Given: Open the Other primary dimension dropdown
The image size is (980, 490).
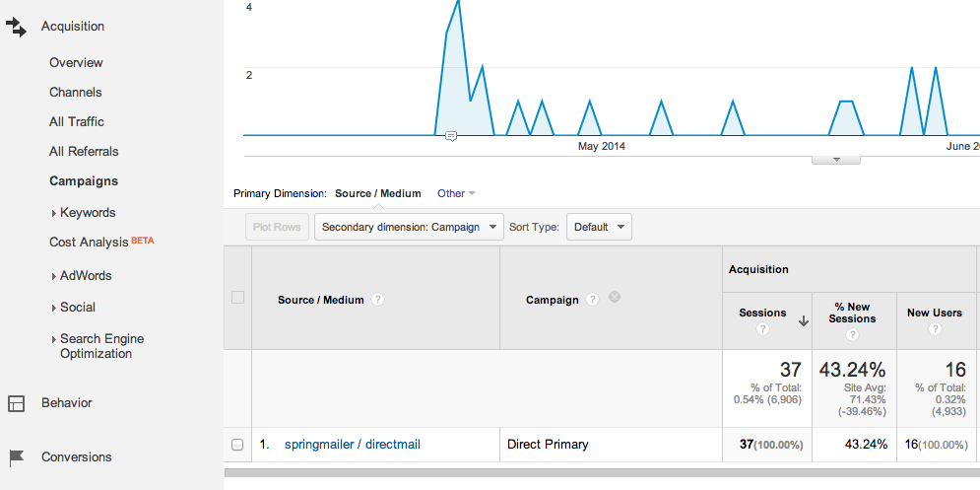Looking at the screenshot, I should pyautogui.click(x=456, y=193).
